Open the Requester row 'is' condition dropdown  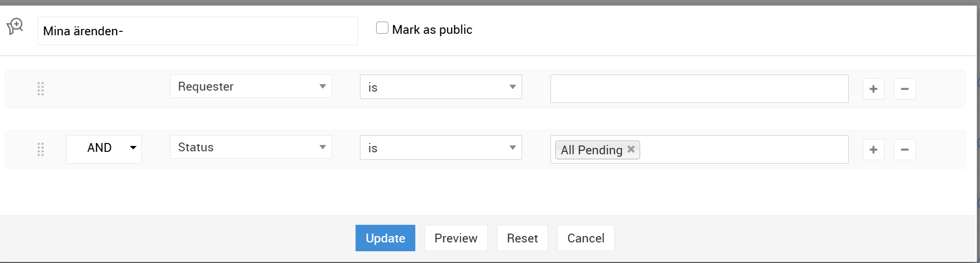(x=441, y=87)
